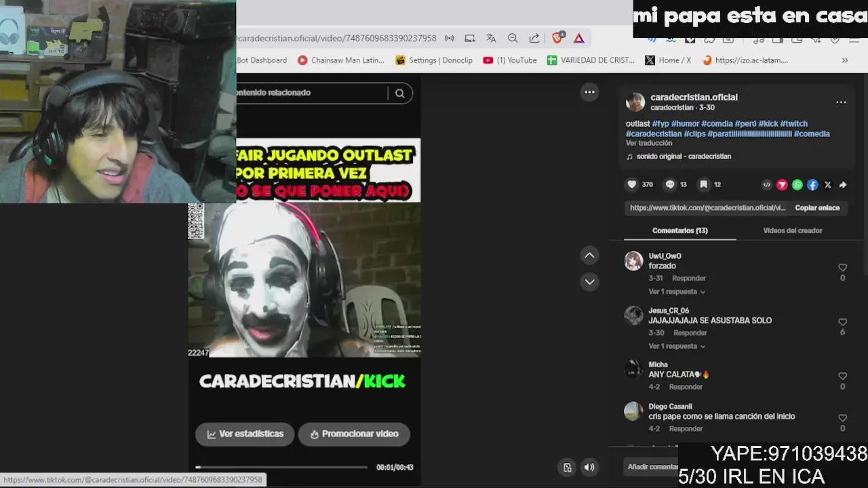Click Responder under UwU_OwO comment

[x=689, y=279]
